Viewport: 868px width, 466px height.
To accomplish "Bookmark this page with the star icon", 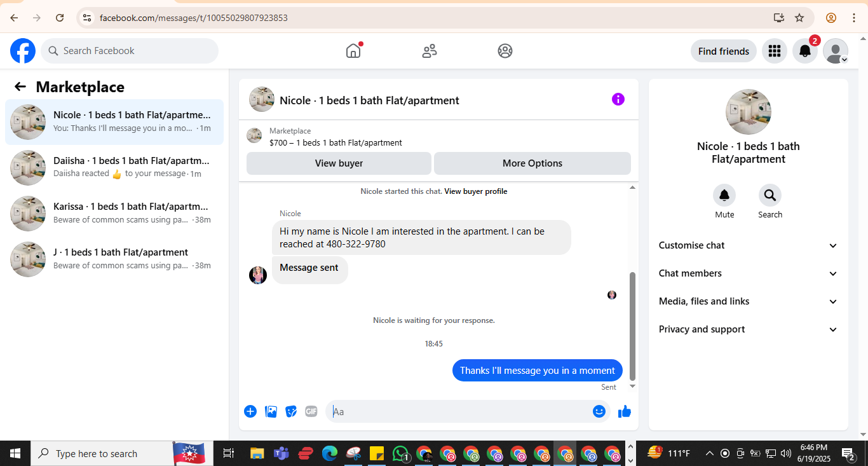I will 799,18.
